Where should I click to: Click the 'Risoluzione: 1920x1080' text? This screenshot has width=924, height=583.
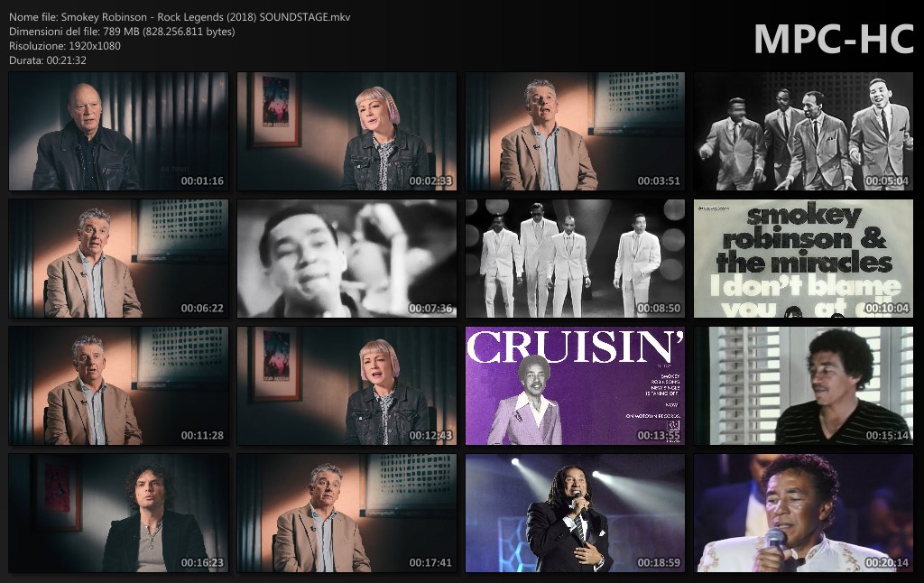[x=65, y=46]
